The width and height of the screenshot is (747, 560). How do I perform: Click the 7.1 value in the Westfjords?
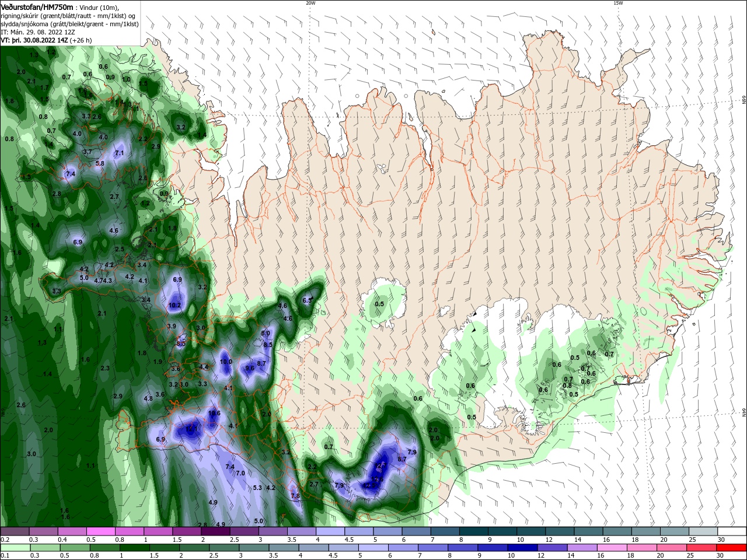(120, 153)
